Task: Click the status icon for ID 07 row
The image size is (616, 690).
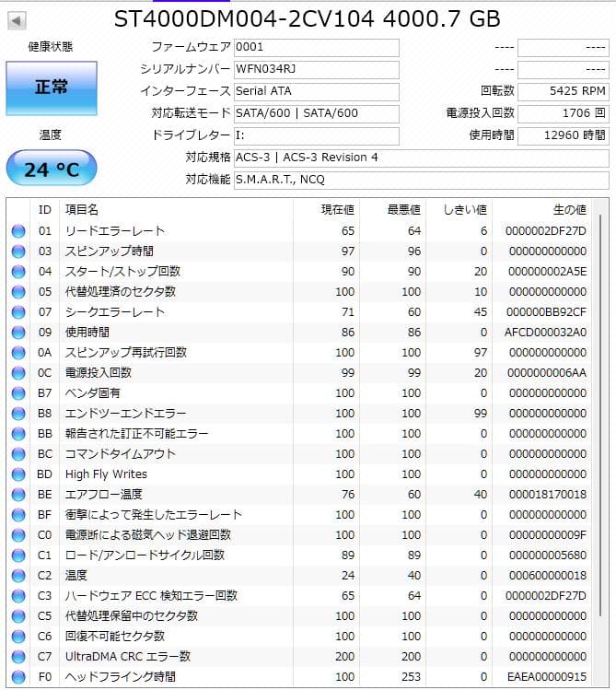Action: coord(18,312)
